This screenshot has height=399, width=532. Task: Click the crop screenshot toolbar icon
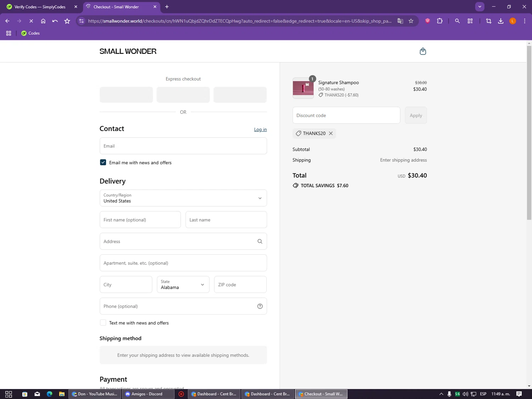tap(489, 21)
